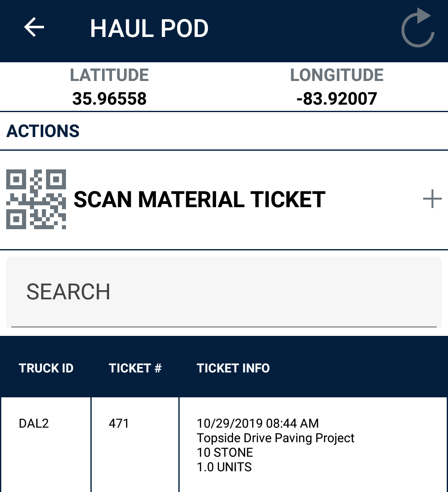Tap the back arrow icon
Screen dimensions: 448x492
tap(34, 28)
